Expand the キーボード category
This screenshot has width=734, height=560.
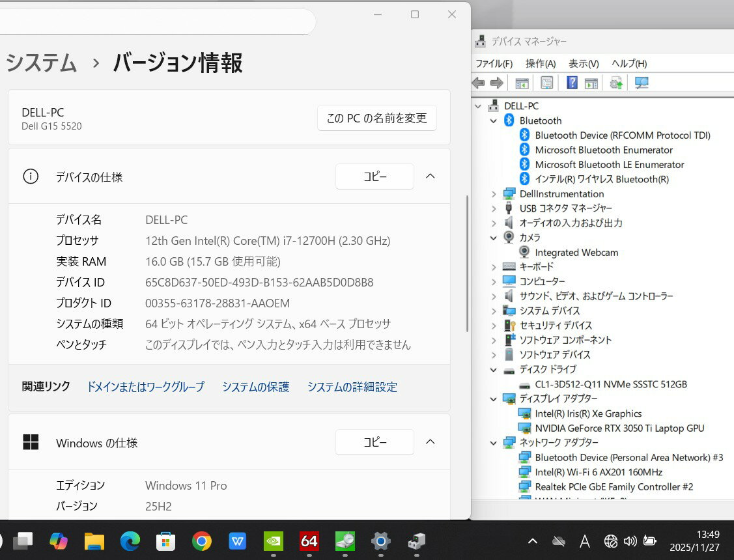[x=494, y=267]
